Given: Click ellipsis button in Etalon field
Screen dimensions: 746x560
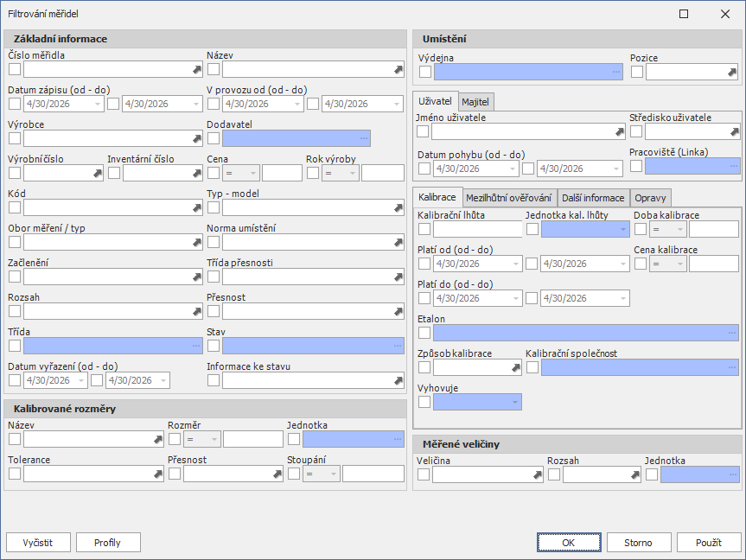Looking at the screenshot, I should click(732, 333).
